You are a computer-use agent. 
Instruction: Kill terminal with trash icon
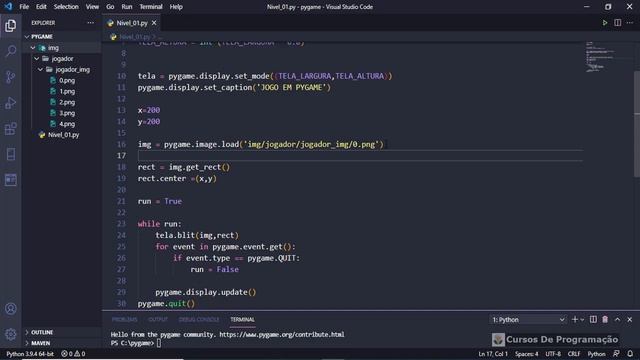click(x=605, y=320)
